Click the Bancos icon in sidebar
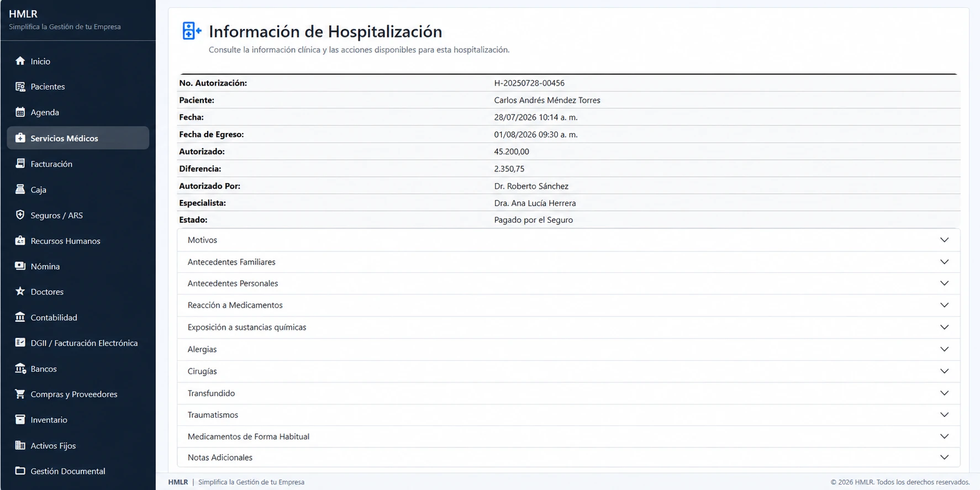Image resolution: width=980 pixels, height=490 pixels. click(x=20, y=368)
